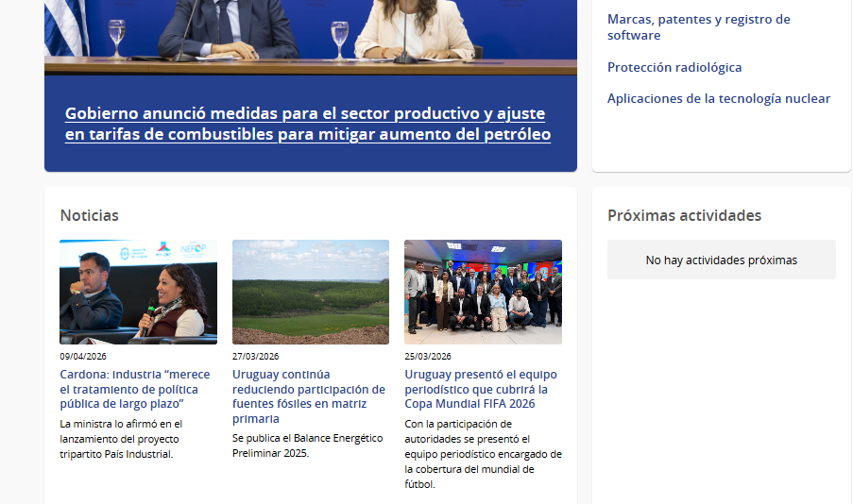Open article on reducing fuentes fósiles

coord(308,396)
